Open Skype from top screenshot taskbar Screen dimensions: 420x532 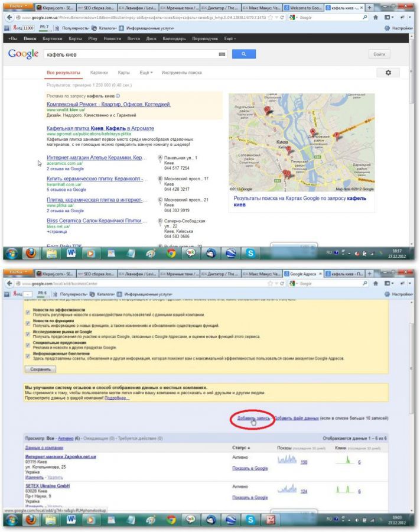tap(250, 253)
